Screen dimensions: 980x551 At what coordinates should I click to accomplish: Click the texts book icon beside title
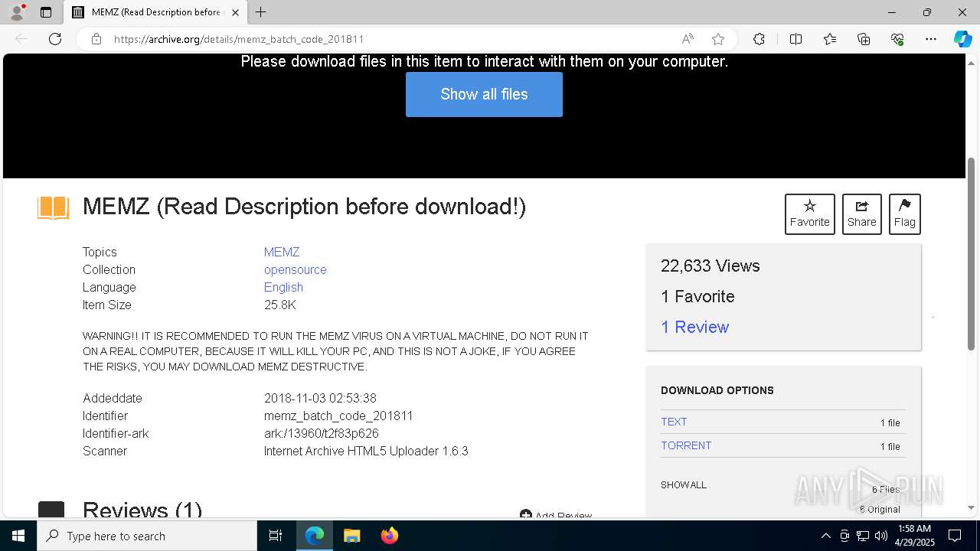(53, 207)
